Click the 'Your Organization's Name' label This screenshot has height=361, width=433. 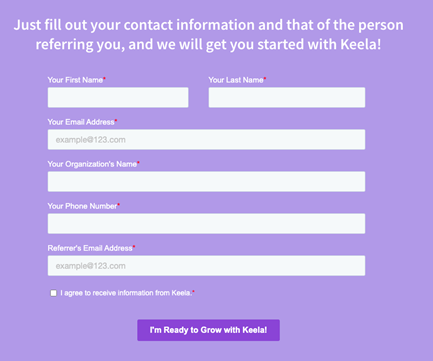click(x=92, y=164)
